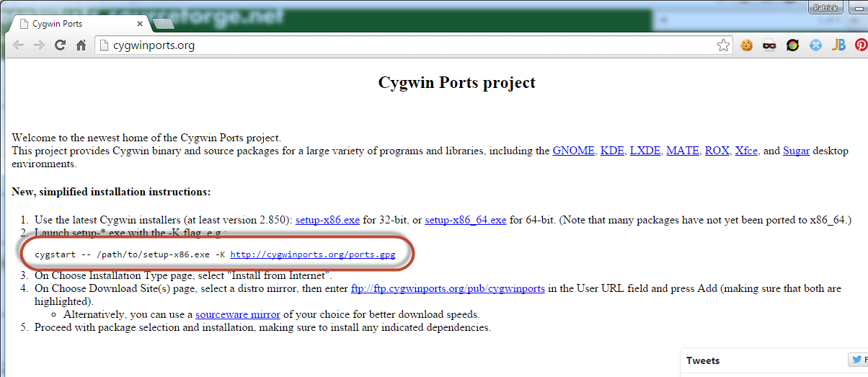Screen dimensions: 868x377
Task: Open the JB extension icon
Action: (838, 45)
